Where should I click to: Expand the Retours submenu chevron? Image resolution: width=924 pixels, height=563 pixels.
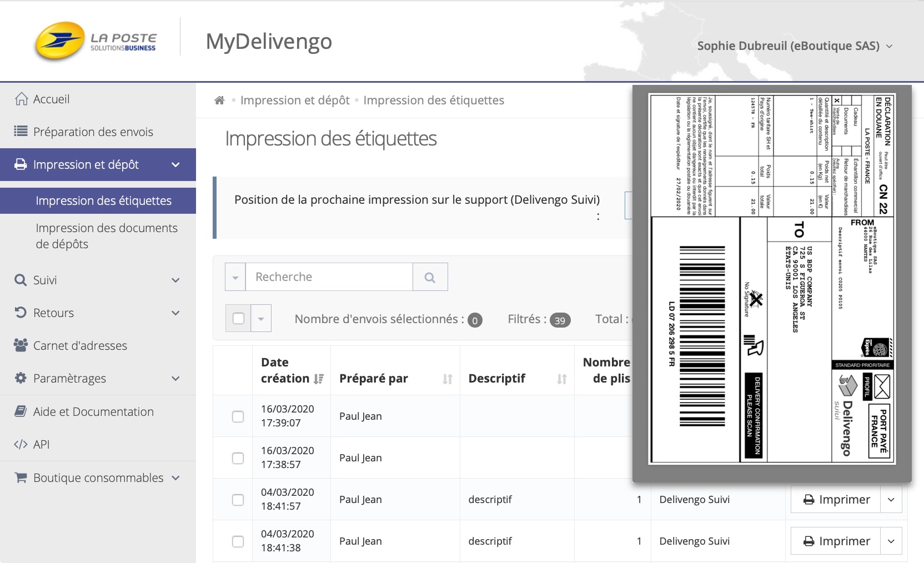(175, 313)
